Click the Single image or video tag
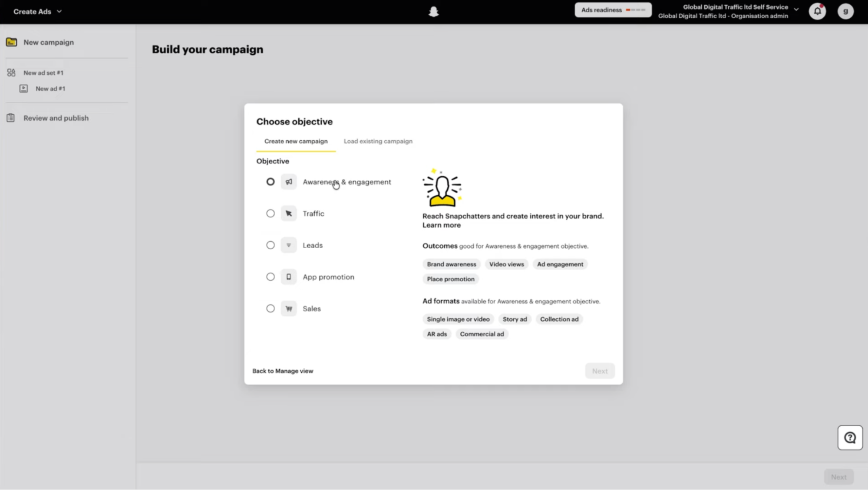This screenshot has height=490, width=868. point(458,319)
